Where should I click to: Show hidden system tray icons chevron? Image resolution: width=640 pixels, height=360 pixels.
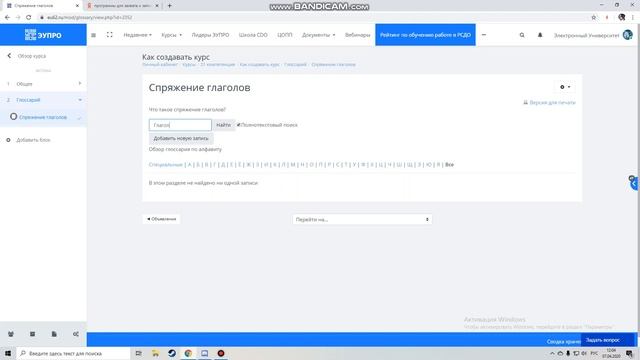tap(552, 353)
